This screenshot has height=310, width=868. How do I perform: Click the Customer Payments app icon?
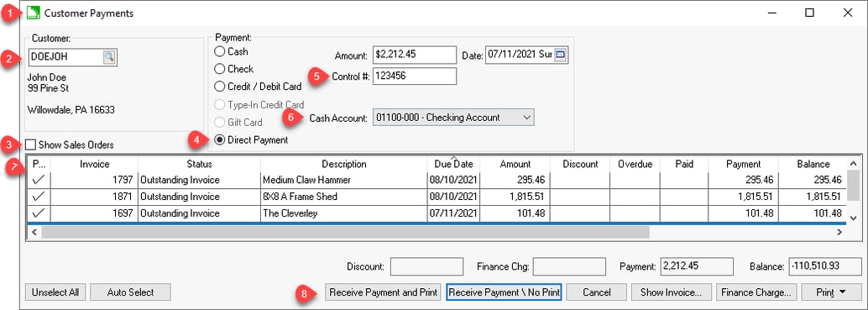click(x=34, y=12)
